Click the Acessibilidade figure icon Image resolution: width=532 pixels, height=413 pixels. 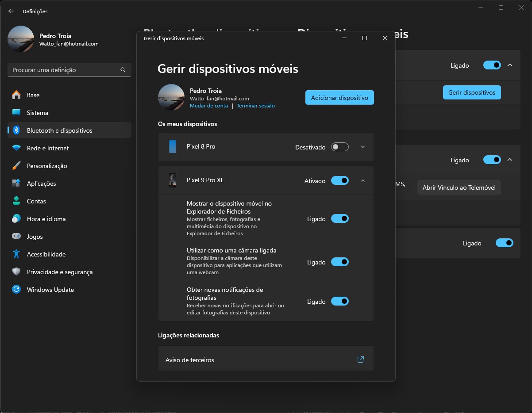[x=16, y=254]
